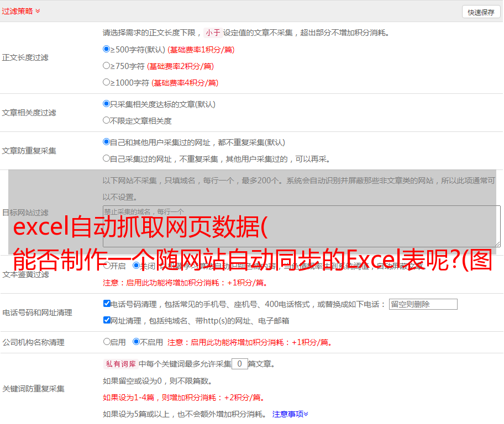Click the 如果设为1-4篇 red warning text

tap(185, 397)
